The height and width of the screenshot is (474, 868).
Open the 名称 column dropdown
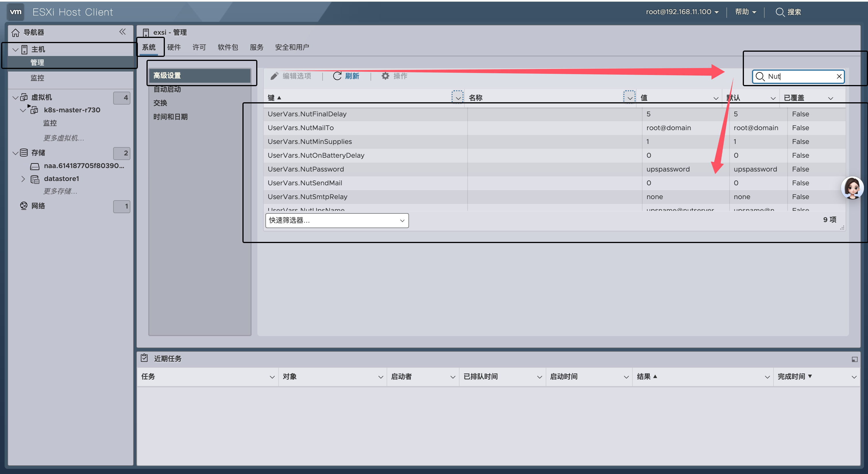pyautogui.click(x=629, y=98)
